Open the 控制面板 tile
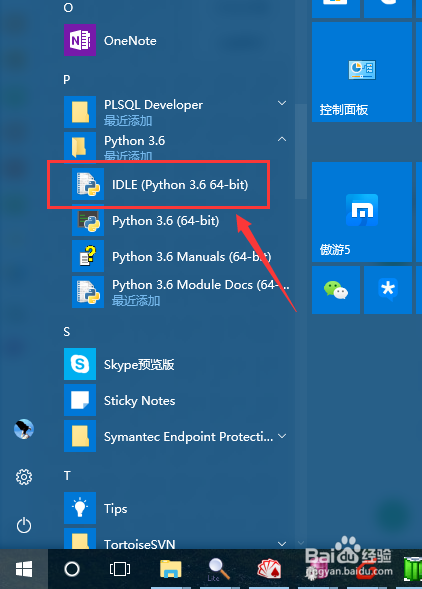422x589 pixels. click(362, 72)
